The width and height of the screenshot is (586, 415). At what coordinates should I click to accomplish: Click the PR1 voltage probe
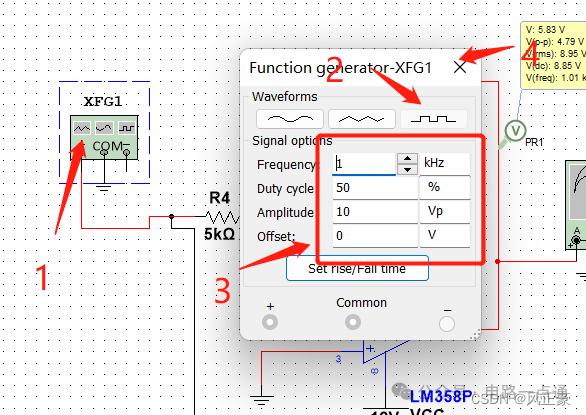(515, 131)
